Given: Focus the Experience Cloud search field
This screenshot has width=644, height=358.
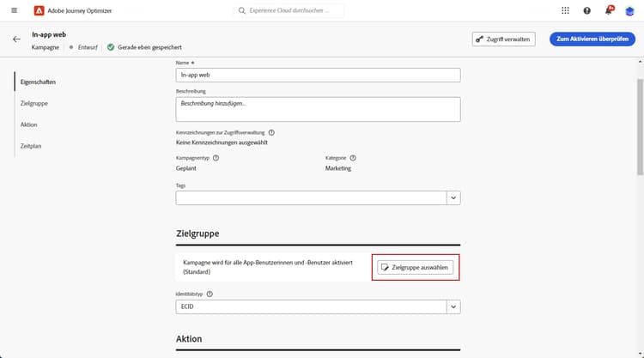Looking at the screenshot, I should pyautogui.click(x=288, y=10).
